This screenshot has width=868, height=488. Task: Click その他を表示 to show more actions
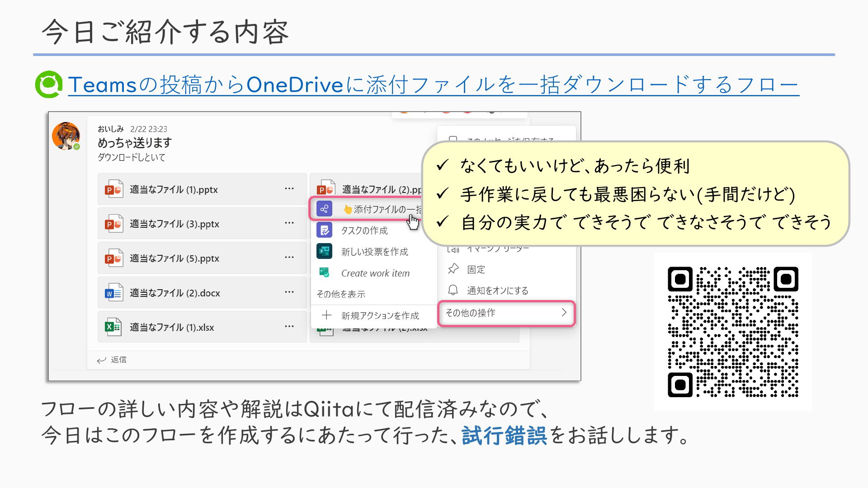[x=341, y=294]
